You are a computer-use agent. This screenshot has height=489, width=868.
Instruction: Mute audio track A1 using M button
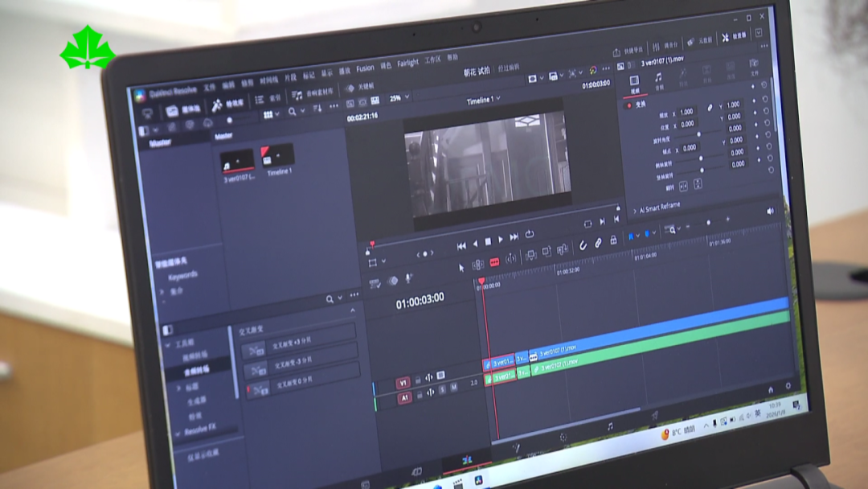[x=453, y=388]
